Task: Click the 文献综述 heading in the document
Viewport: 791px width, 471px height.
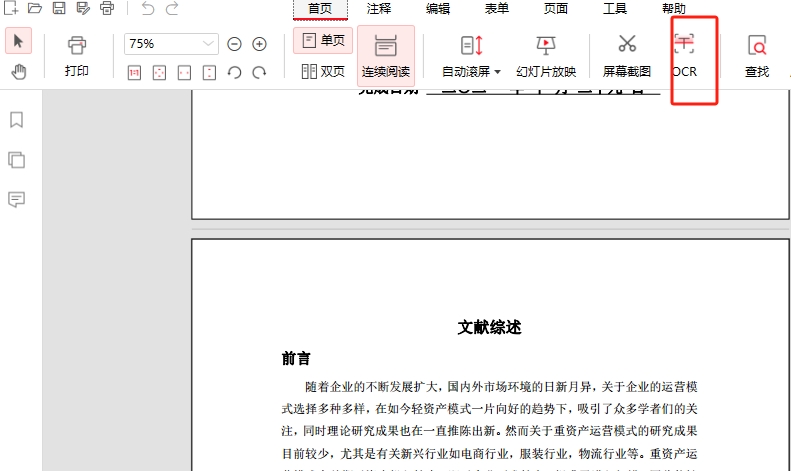Action: coord(489,327)
